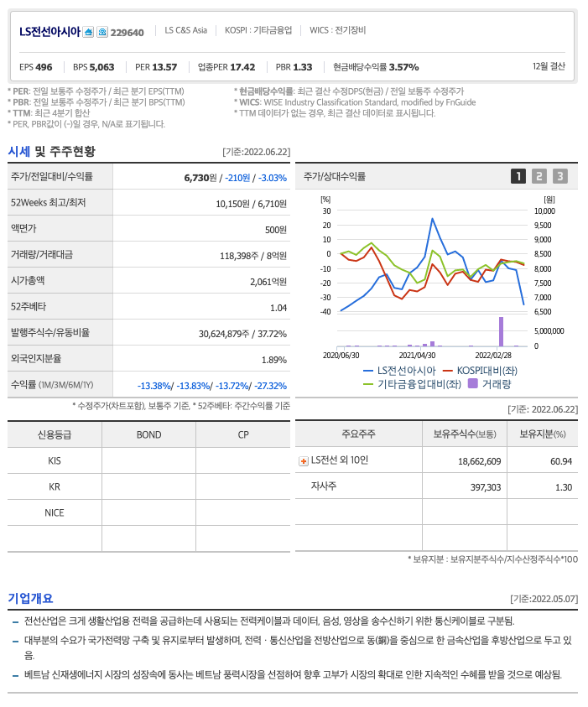Select the NICE credit rating row
588x707 pixels.
(148, 512)
